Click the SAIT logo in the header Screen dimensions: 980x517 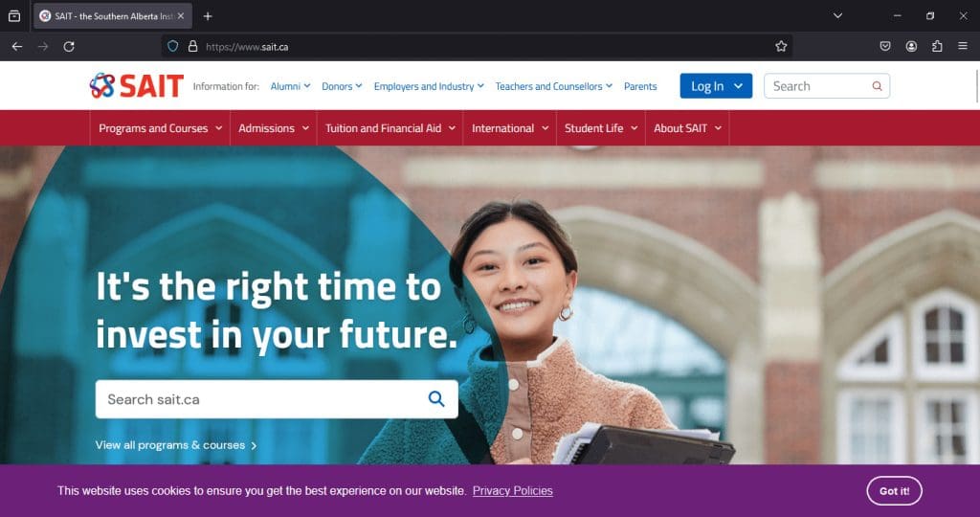(x=136, y=85)
